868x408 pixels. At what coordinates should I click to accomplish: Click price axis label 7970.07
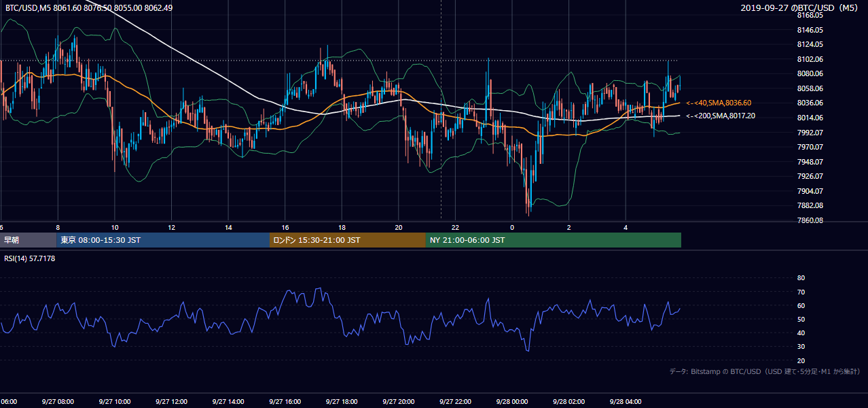tap(810, 147)
